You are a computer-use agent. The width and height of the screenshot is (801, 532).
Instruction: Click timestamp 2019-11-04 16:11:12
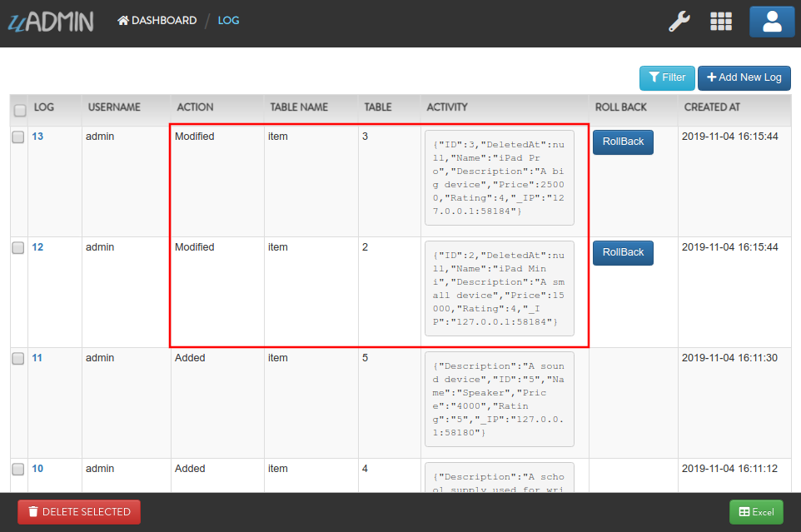pyautogui.click(x=729, y=469)
